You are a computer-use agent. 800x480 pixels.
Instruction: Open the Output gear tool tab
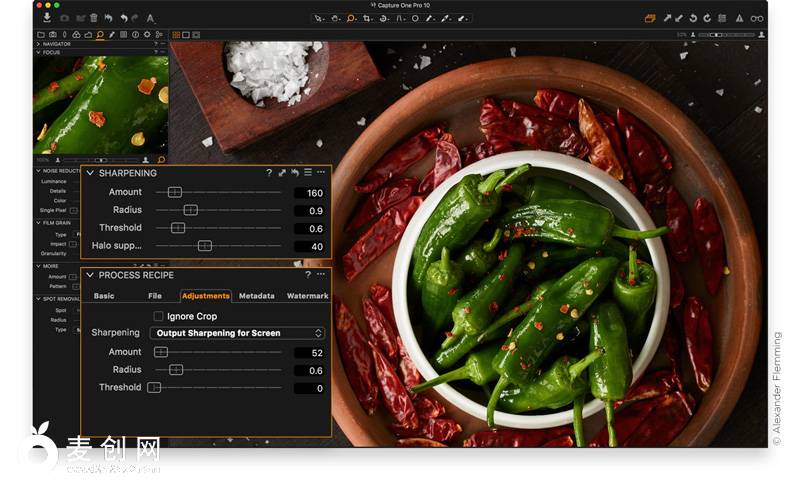tap(147, 35)
